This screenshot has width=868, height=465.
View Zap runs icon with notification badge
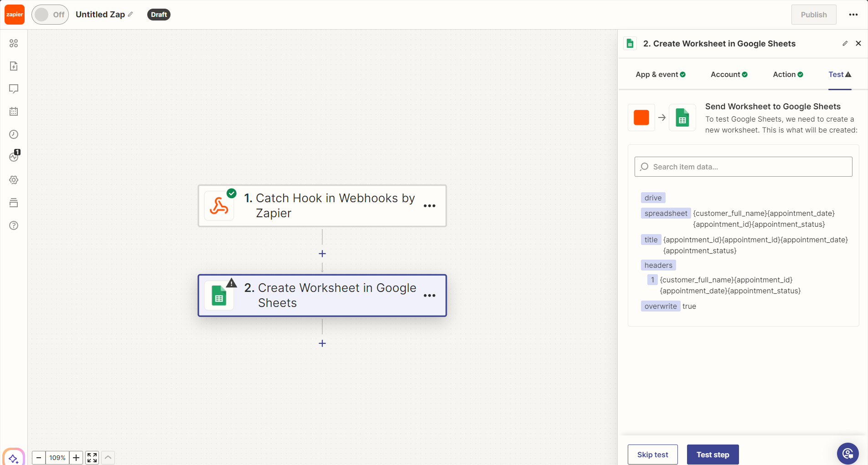13,157
